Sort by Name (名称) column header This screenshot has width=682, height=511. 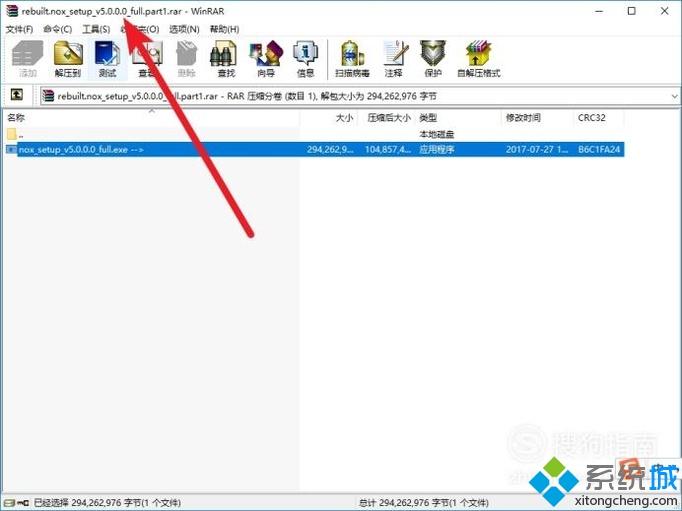151,117
